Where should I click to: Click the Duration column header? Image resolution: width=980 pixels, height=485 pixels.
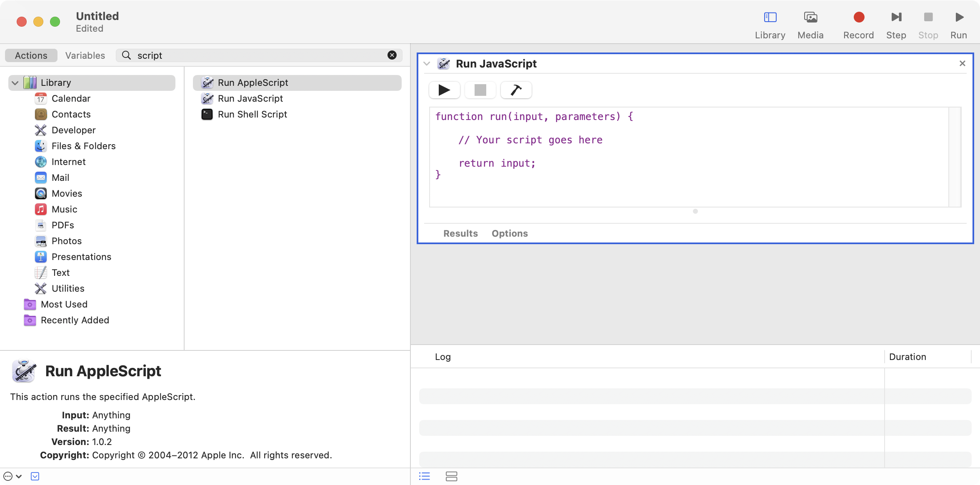907,357
